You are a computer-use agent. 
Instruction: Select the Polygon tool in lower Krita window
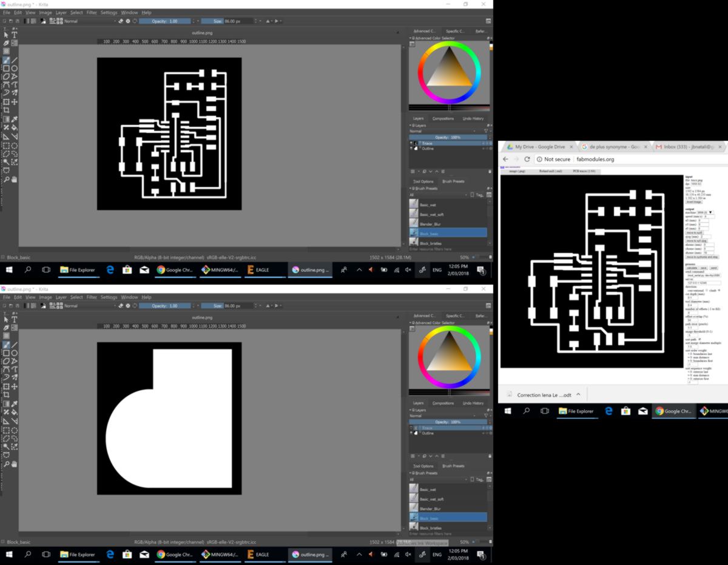coord(6,360)
